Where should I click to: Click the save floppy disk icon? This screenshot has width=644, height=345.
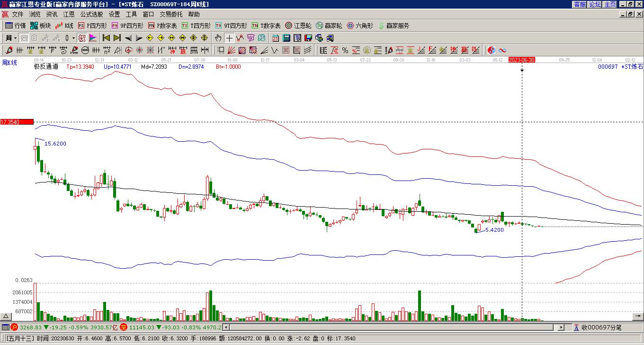coord(308,38)
